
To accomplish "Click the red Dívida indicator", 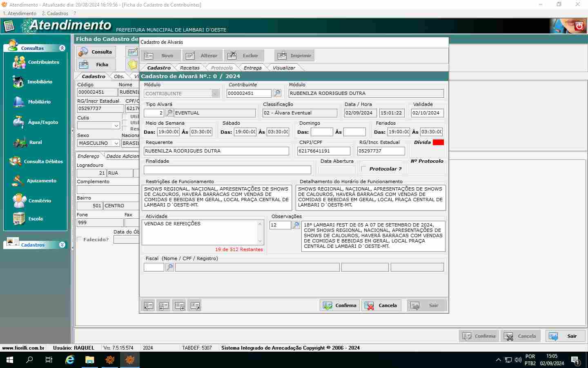I will (438, 142).
